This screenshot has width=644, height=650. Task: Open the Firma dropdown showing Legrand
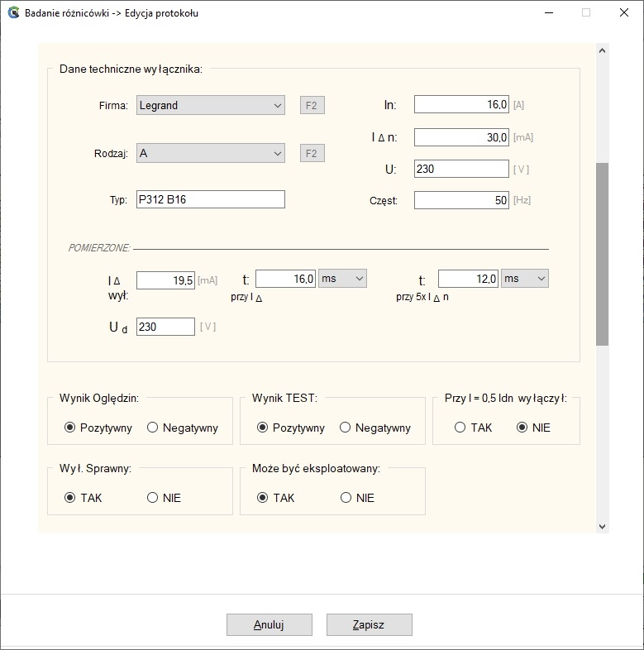[210, 105]
